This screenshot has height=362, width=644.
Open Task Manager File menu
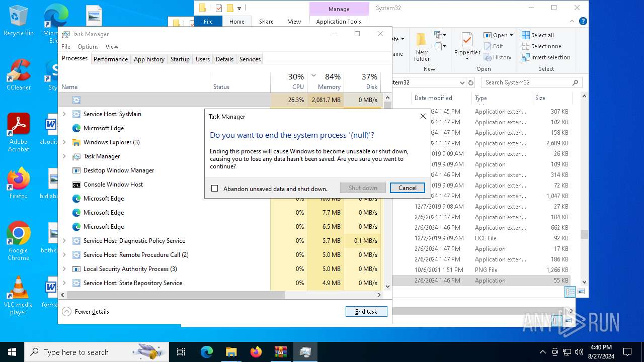pos(66,47)
